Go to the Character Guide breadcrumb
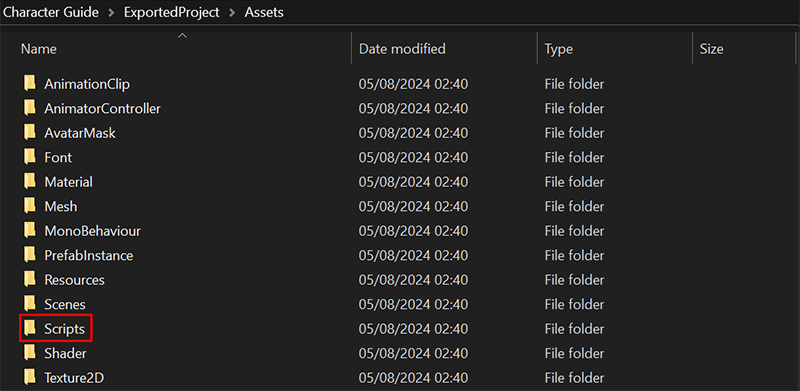800x391 pixels. click(51, 12)
